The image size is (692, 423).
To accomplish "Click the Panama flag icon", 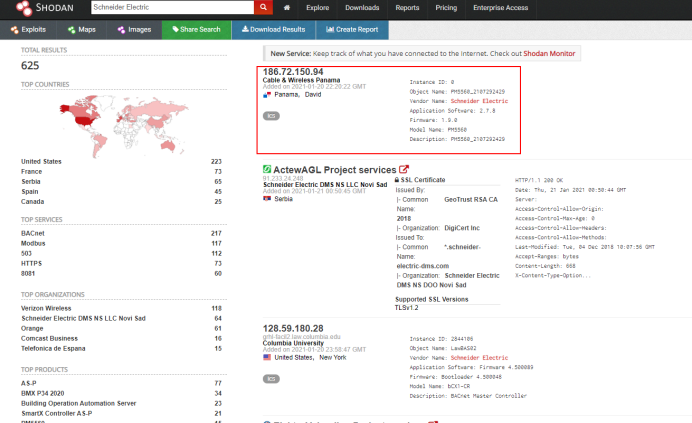I will pyautogui.click(x=267, y=93).
